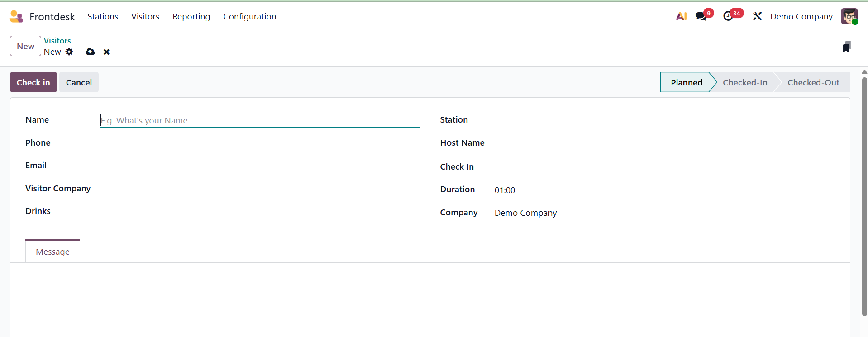Click the gear actions icon beside New
Screen dimensions: 868x337
click(69, 52)
